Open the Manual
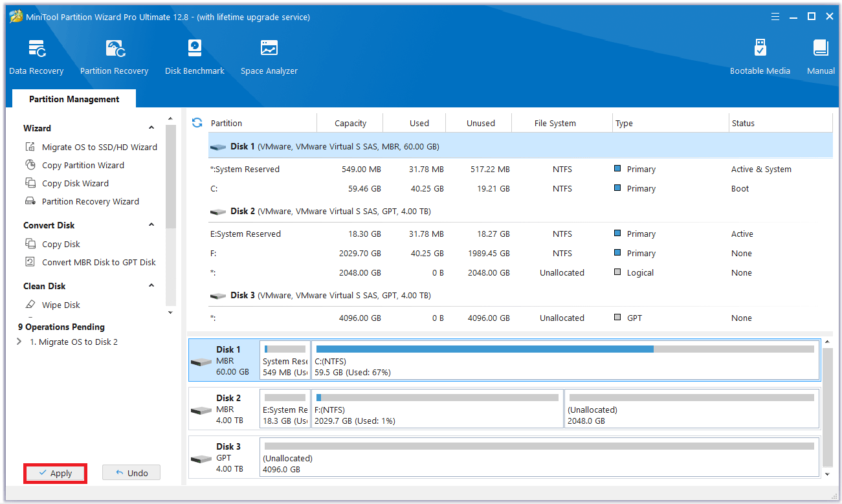Image resolution: width=842 pixels, height=504 pixels. pyautogui.click(x=821, y=58)
